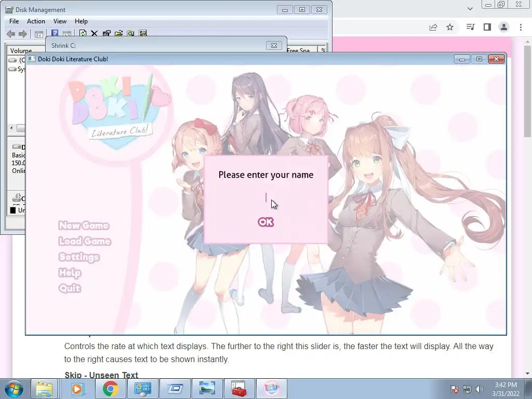Bookmark the page with the star icon
532x399 pixels.
pyautogui.click(x=450, y=27)
